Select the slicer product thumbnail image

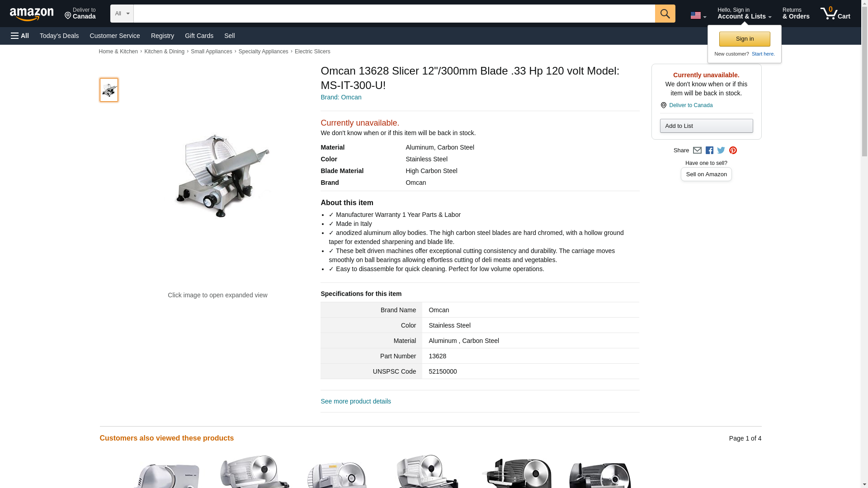(109, 90)
